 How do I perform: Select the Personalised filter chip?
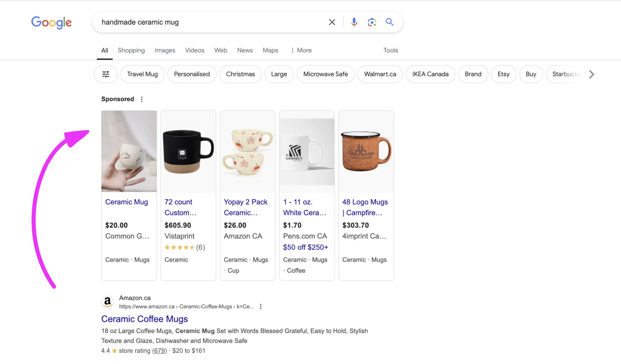click(192, 74)
